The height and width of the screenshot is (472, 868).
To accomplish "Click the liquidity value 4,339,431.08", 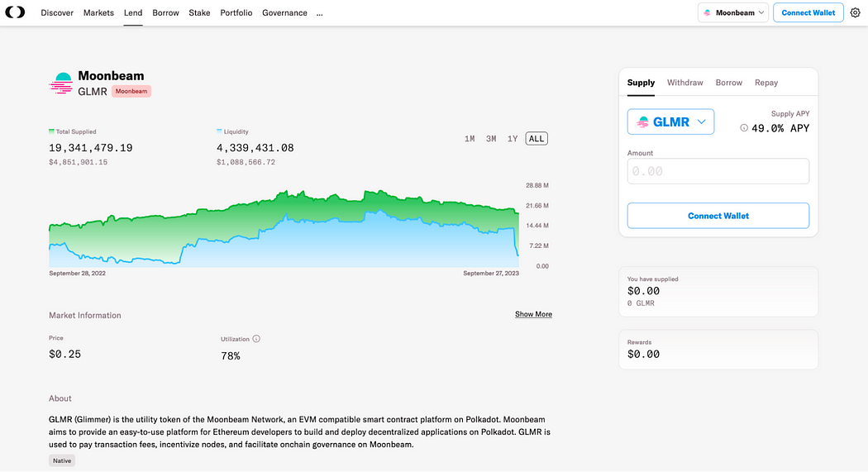I will [255, 148].
